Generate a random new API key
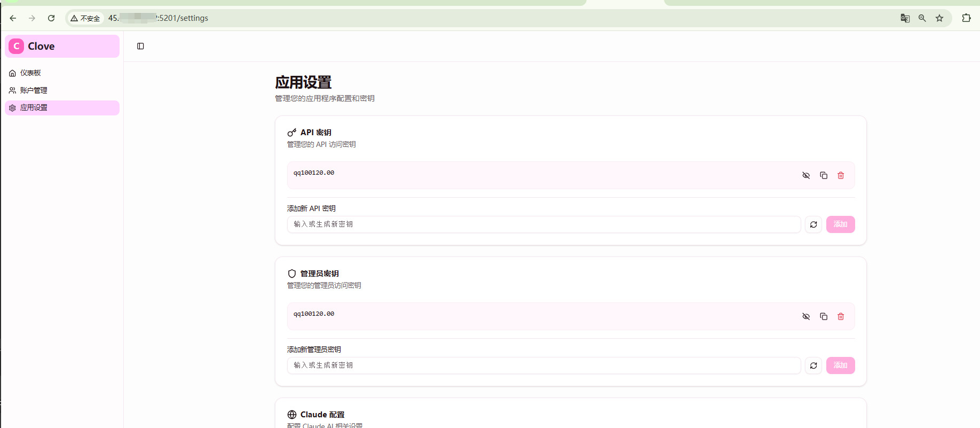Image resolution: width=980 pixels, height=428 pixels. tap(813, 224)
